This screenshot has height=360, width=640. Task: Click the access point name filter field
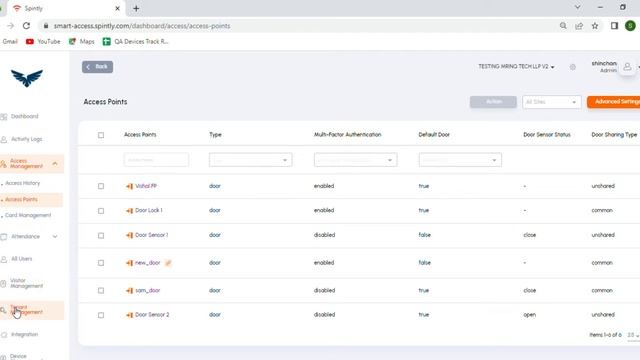point(156,160)
